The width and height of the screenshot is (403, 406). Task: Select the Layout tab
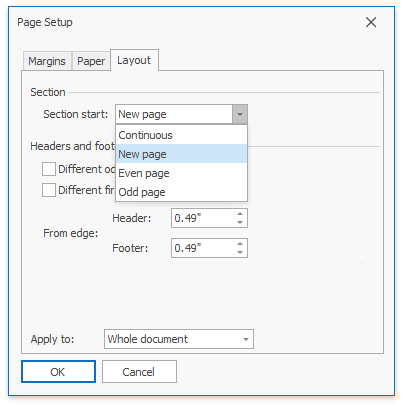point(134,60)
